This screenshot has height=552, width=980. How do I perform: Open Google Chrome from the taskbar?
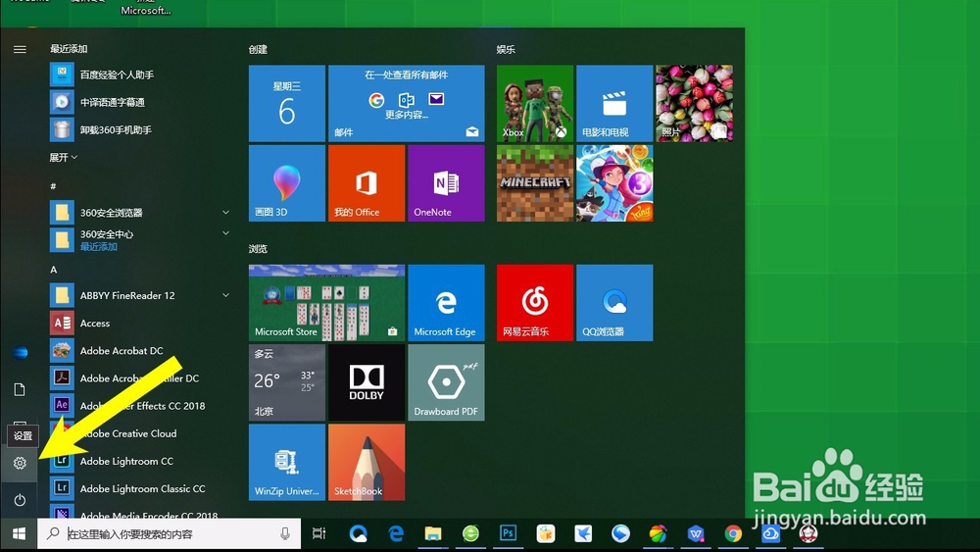733,534
